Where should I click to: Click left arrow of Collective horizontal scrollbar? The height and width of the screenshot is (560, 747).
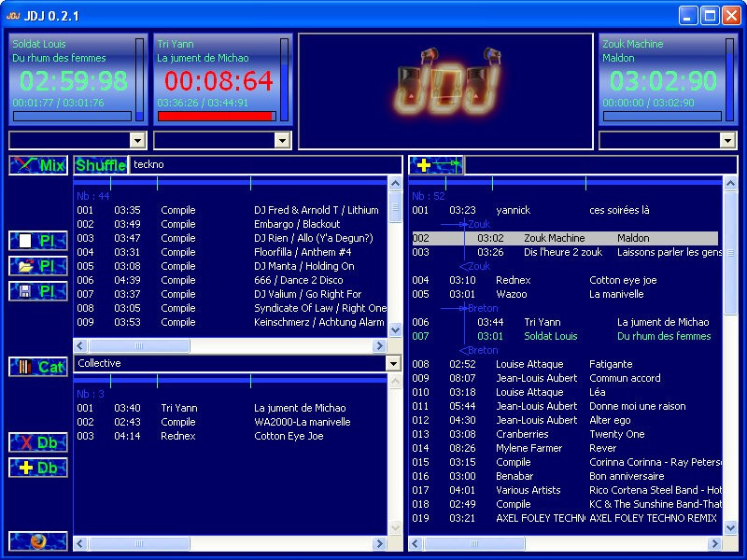[x=80, y=543]
